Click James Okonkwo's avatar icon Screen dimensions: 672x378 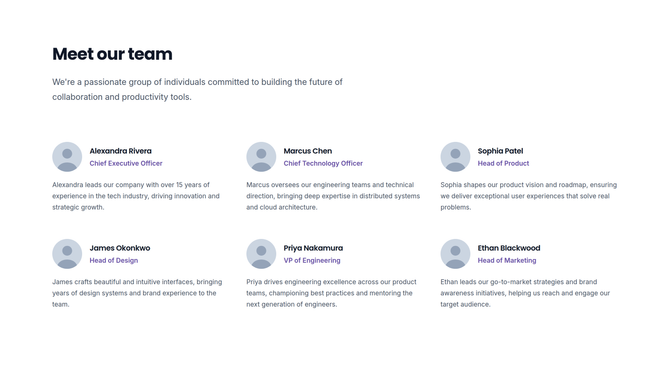(67, 254)
